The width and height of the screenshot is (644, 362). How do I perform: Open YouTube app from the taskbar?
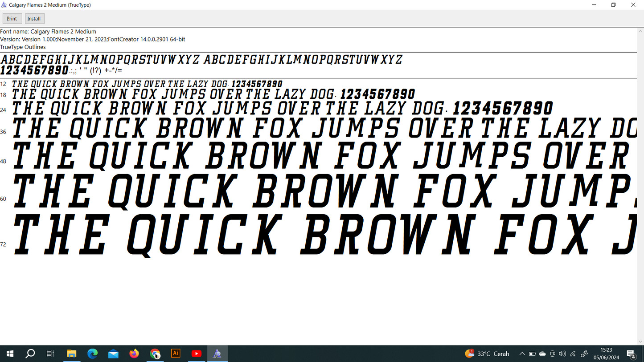tap(197, 354)
